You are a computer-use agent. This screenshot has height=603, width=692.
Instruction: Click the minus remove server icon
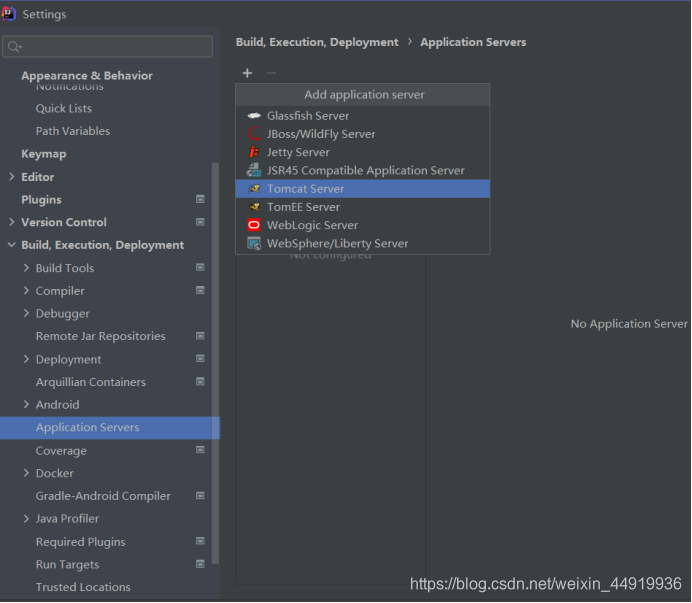(x=271, y=73)
